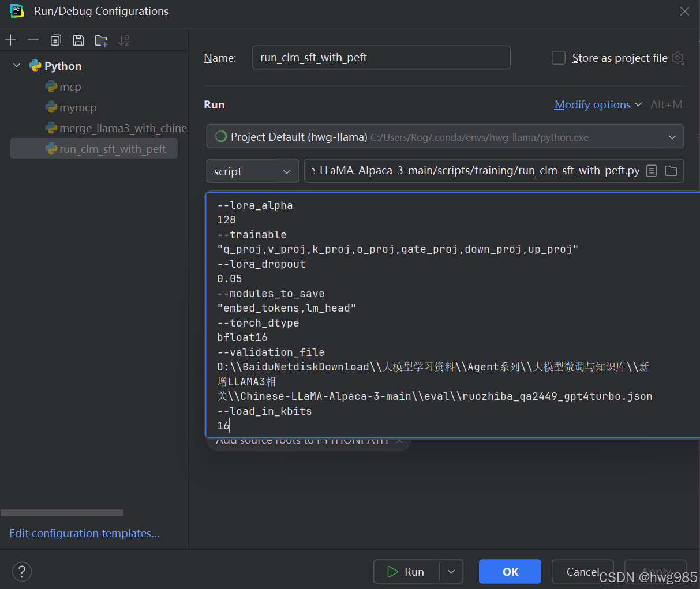
Task: Select the mymcp configuration
Action: [71, 107]
